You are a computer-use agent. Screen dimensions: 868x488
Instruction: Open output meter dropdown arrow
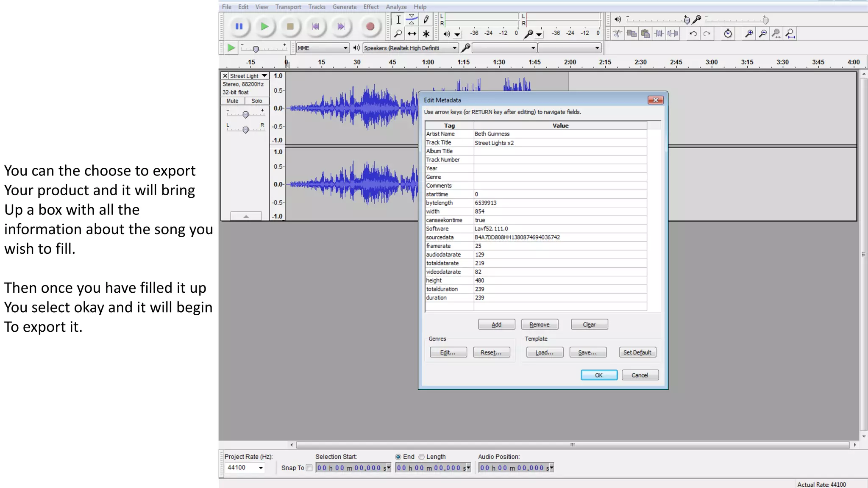[x=457, y=34]
